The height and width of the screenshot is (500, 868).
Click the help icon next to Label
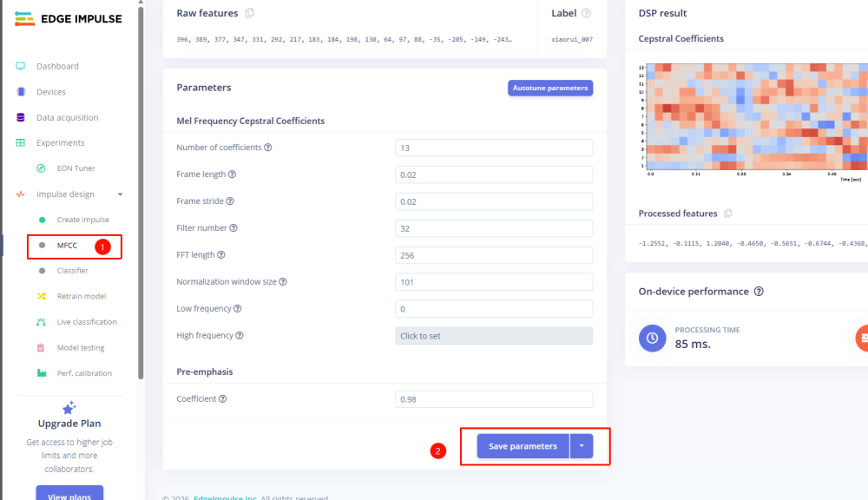[x=586, y=13]
